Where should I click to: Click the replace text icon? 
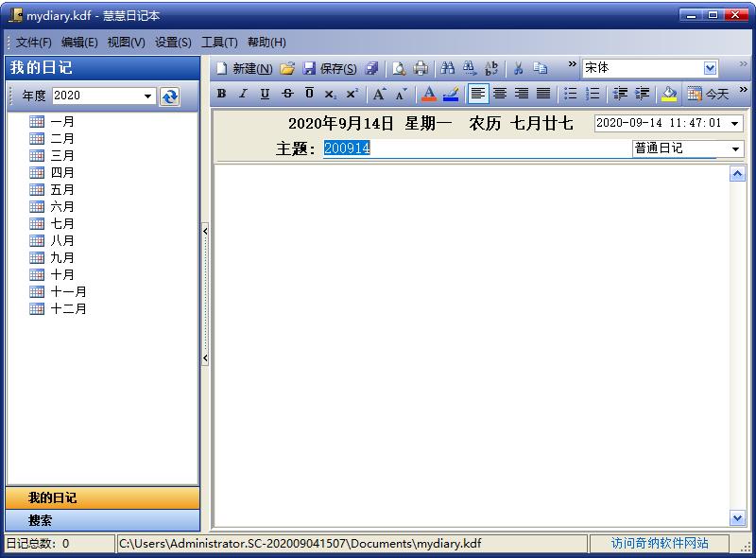[x=491, y=68]
